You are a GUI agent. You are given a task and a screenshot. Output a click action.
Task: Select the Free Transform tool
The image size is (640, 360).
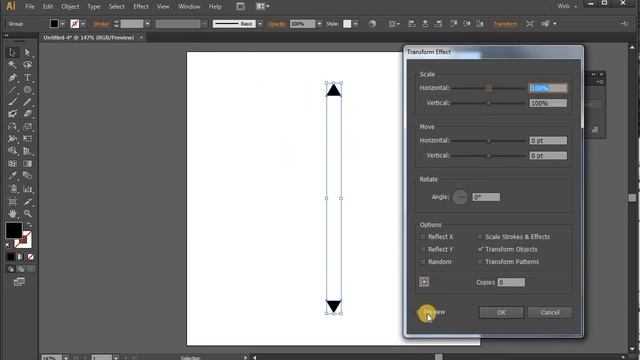[x=27, y=139]
